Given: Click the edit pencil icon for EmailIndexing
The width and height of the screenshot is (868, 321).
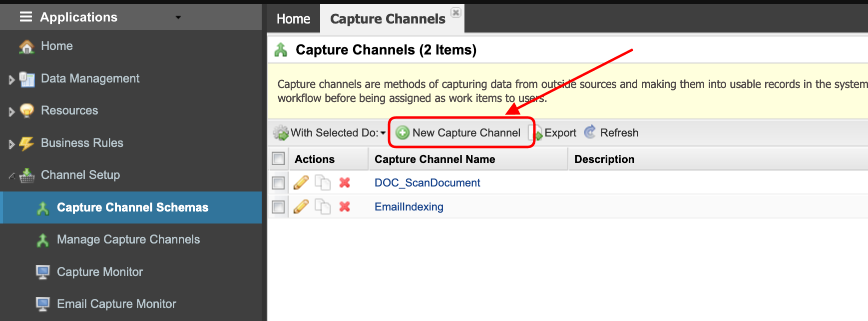Looking at the screenshot, I should pos(301,206).
